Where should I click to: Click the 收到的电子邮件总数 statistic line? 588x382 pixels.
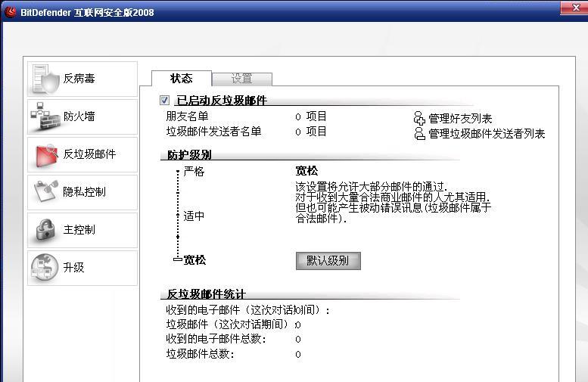point(233,339)
